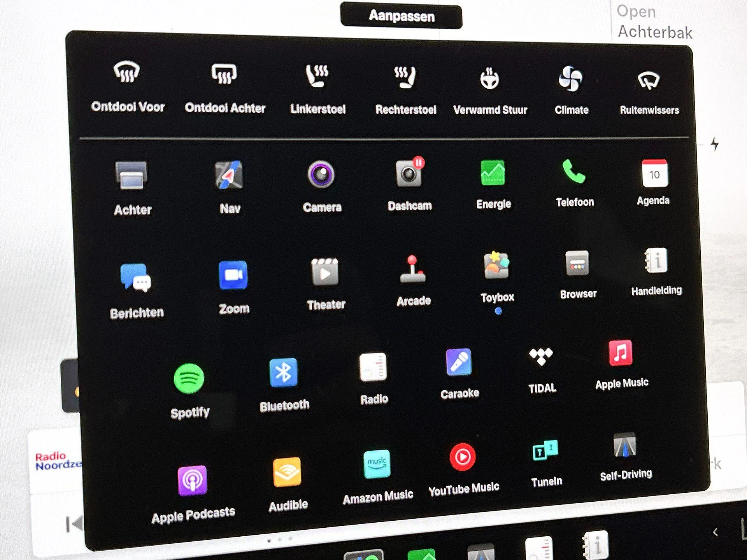
Task: Launch the Audible app
Action: (x=287, y=472)
